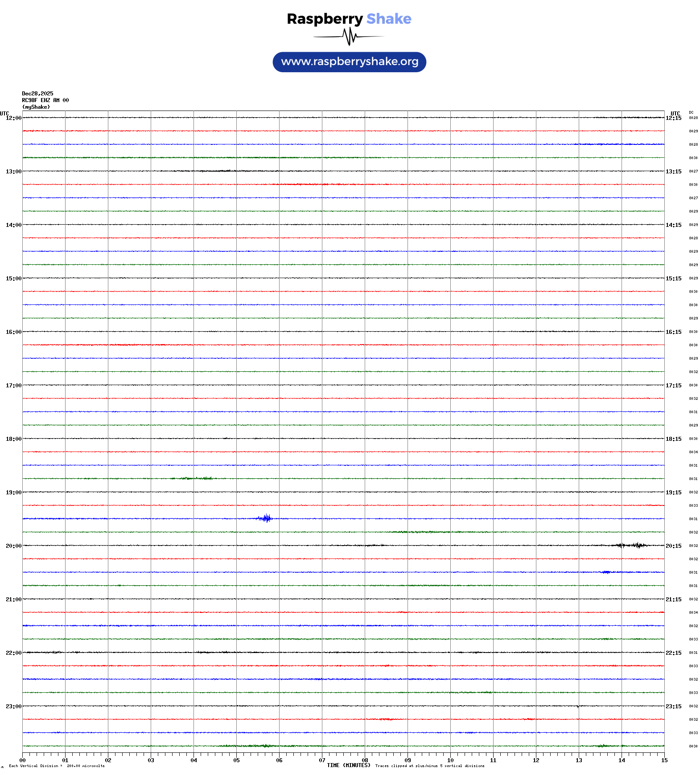Click the red disturbance on the 13:15 trace
Image resolution: width=700 pixels, height=772 pixels.
pos(308,184)
